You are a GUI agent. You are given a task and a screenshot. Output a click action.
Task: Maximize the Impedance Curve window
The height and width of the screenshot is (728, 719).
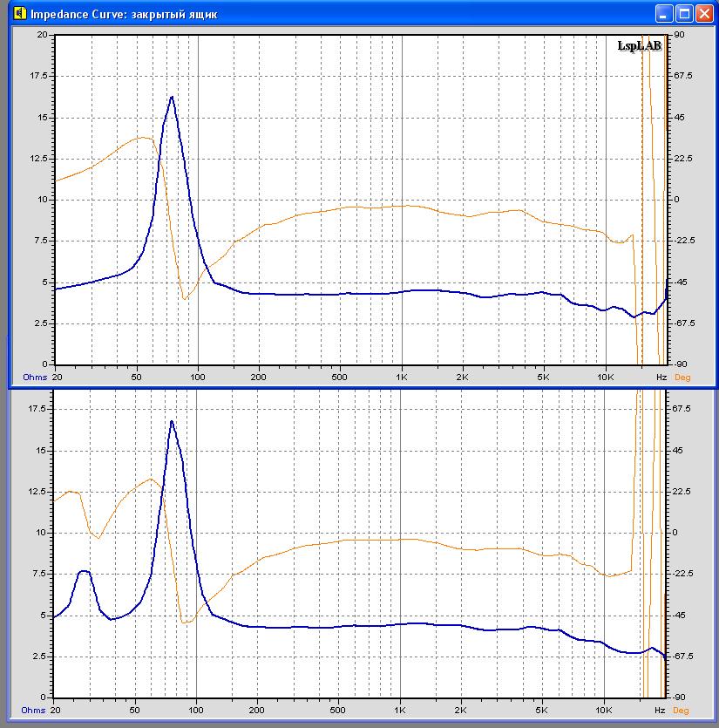coord(684,13)
